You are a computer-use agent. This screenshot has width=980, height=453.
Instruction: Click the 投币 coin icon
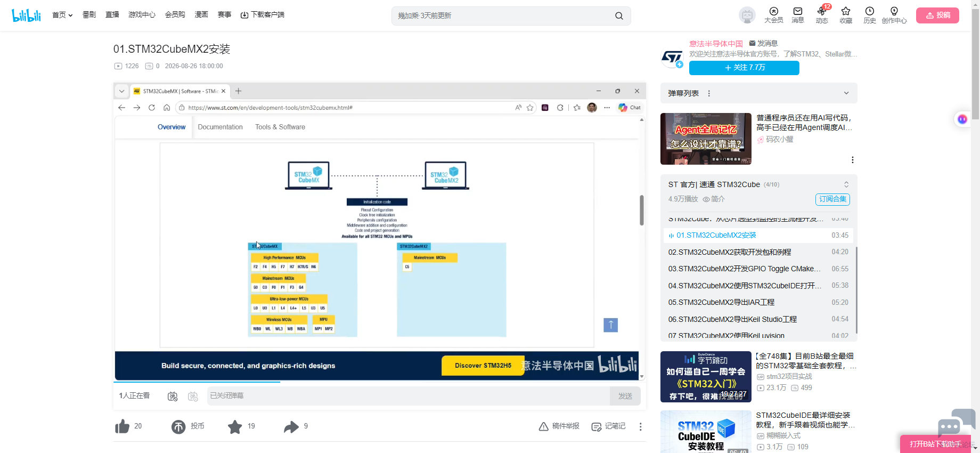178,426
